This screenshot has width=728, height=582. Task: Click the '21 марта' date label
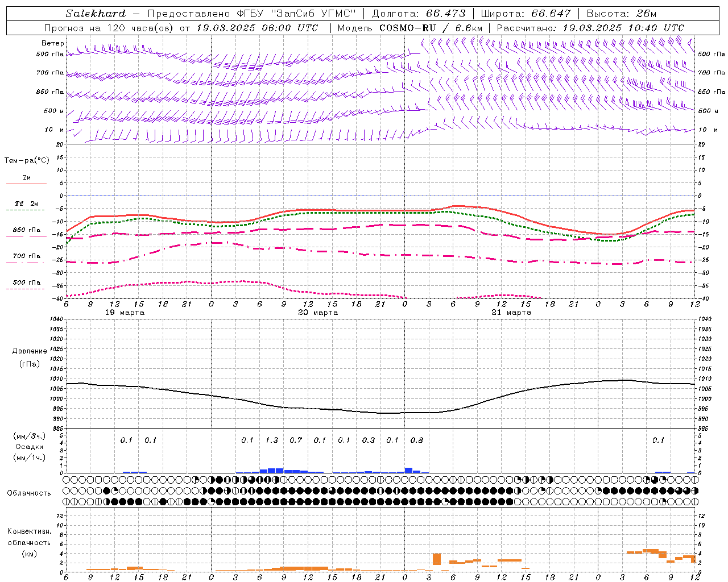point(512,313)
